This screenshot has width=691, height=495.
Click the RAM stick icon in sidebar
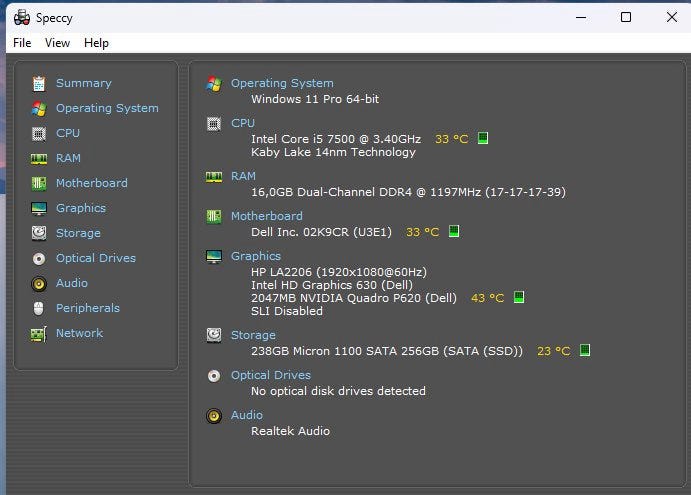click(x=39, y=159)
